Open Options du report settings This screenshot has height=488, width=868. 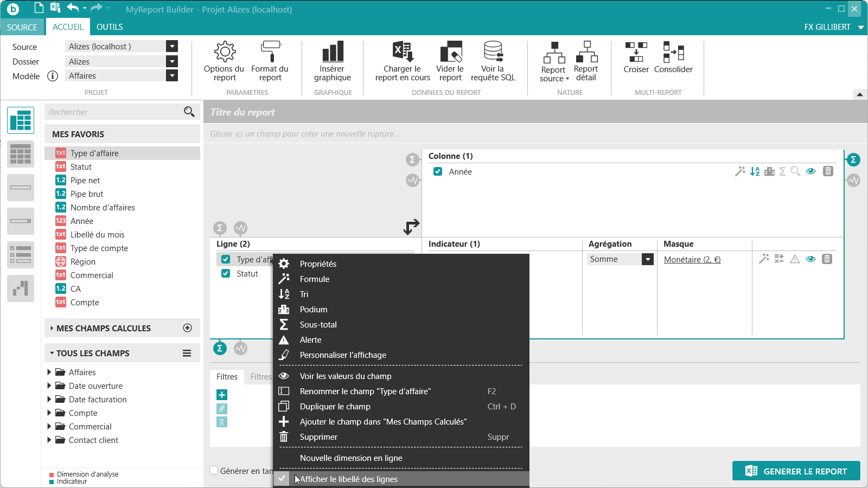click(x=224, y=61)
